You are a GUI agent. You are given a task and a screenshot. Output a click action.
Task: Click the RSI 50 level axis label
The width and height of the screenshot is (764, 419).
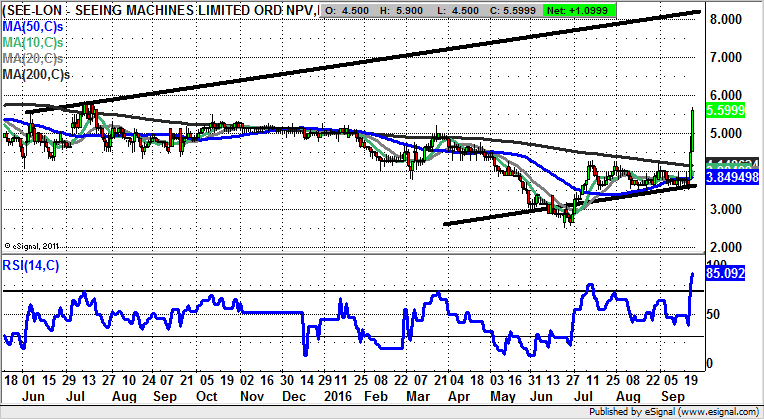point(711,314)
